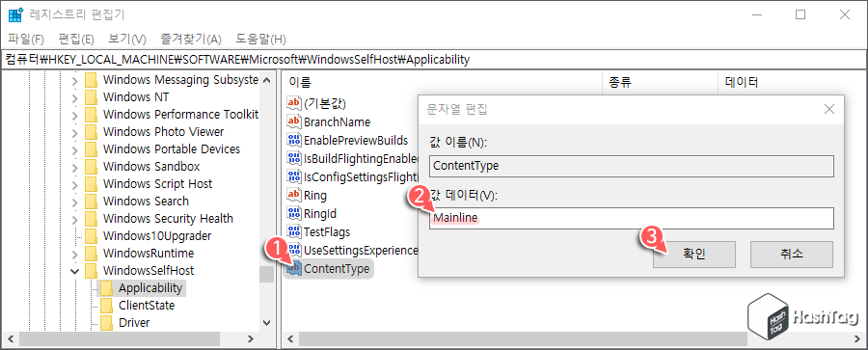868x350 pixels.
Task: Click the EnablePreviewBuilds DWORD value icon
Action: click(x=293, y=140)
